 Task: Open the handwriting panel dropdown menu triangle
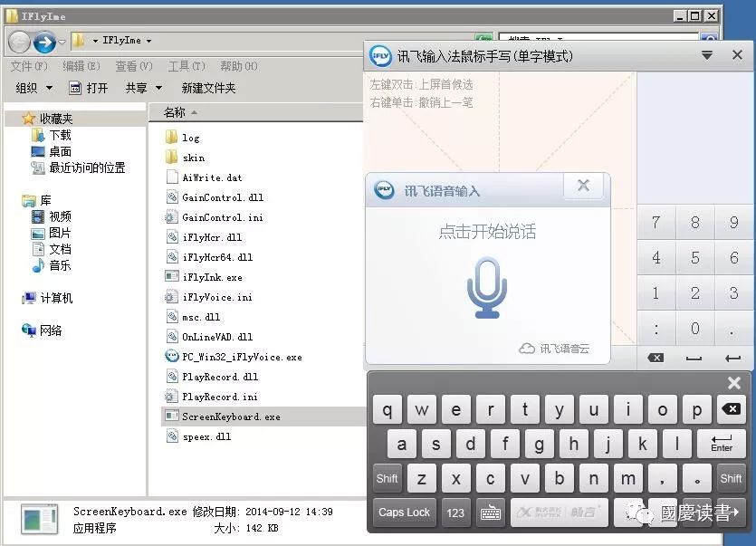click(707, 55)
